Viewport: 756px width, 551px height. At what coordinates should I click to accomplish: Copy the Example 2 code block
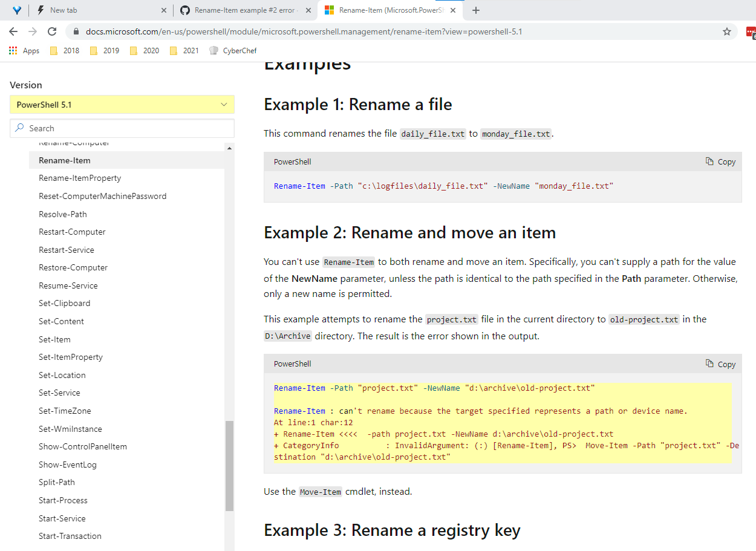click(x=720, y=364)
